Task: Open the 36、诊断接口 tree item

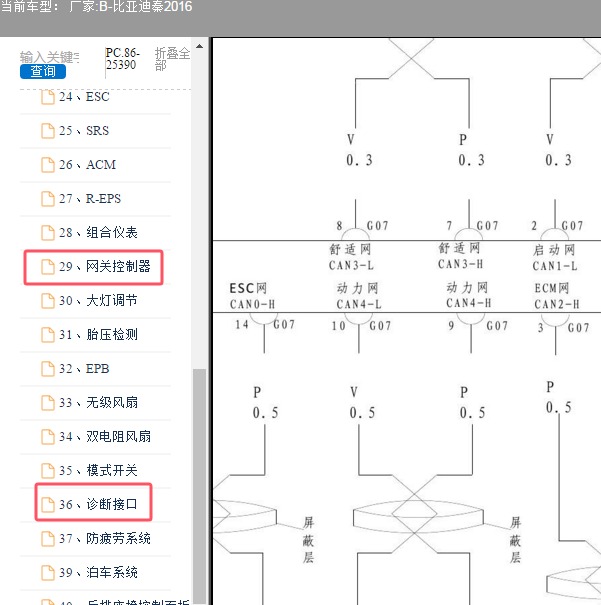Action: (x=98, y=505)
